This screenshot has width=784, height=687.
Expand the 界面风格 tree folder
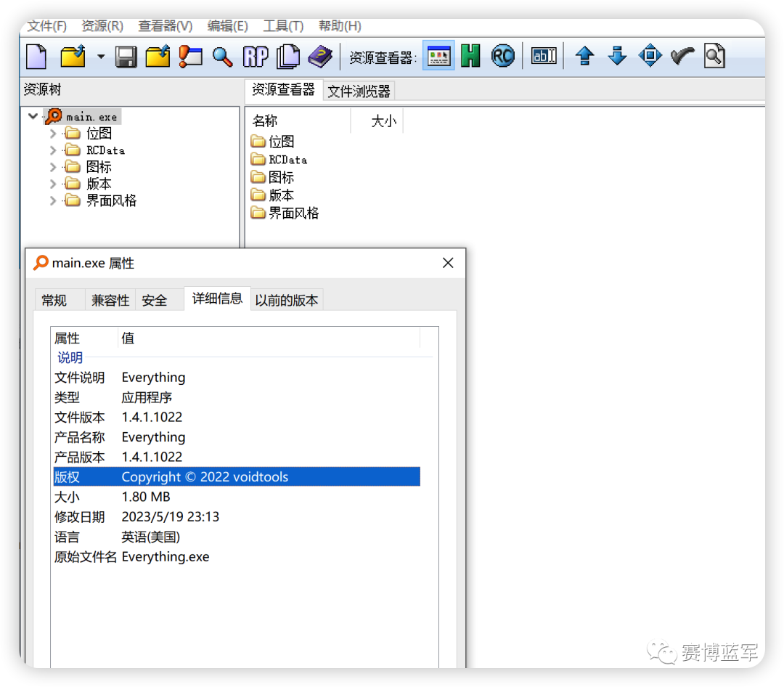[52, 201]
